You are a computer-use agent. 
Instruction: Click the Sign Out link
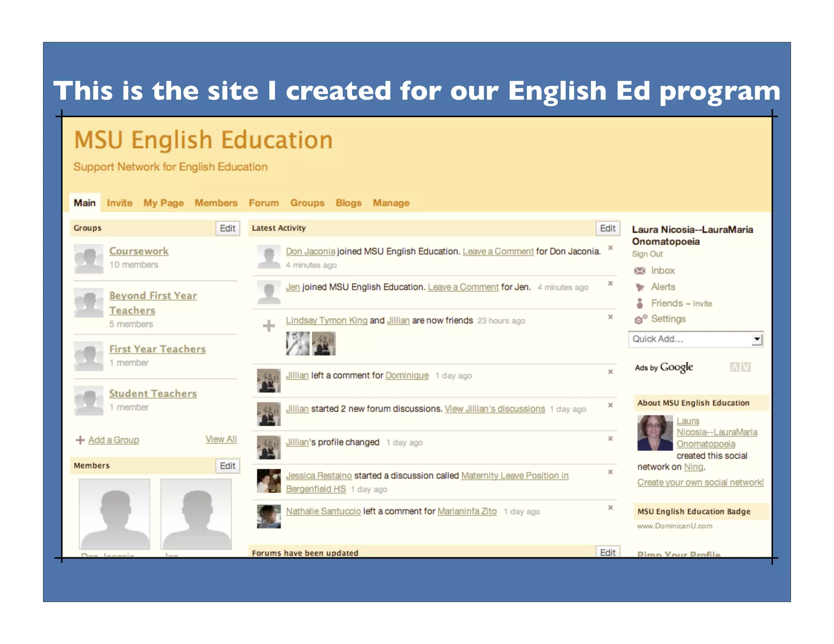[x=647, y=254]
